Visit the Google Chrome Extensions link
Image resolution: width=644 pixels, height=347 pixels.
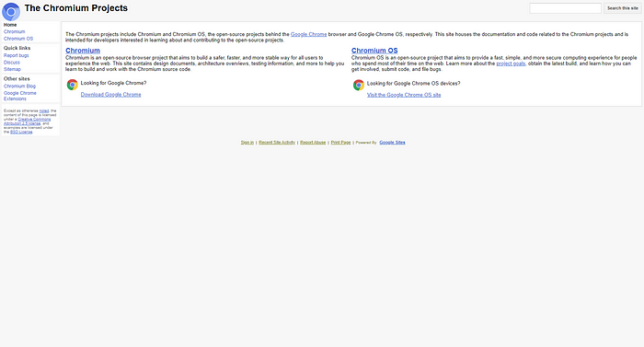(20, 96)
